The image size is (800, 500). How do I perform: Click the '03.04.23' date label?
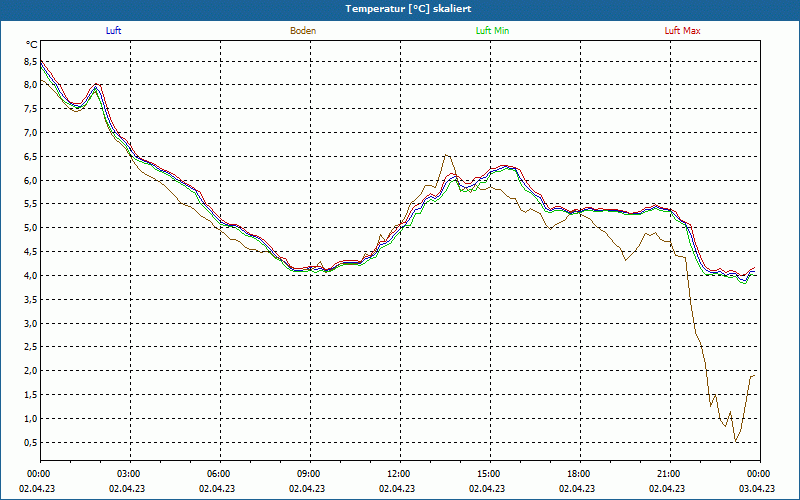[757, 488]
